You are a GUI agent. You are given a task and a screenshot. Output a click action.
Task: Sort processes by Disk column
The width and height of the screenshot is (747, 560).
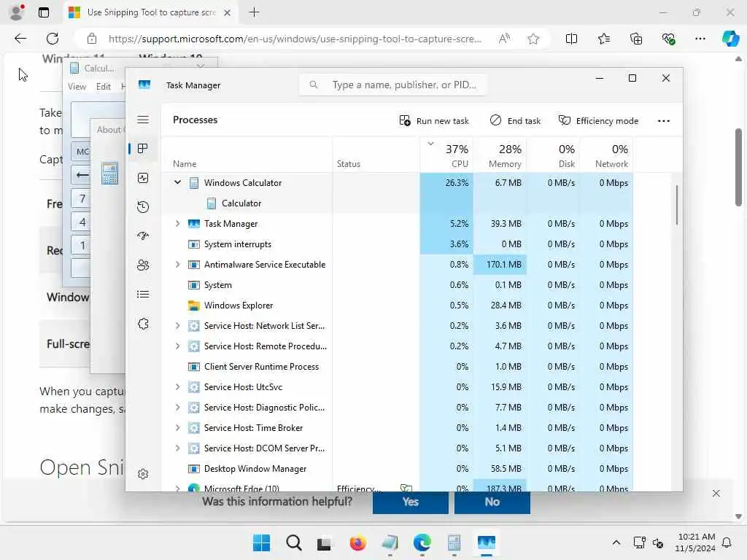[554, 155]
